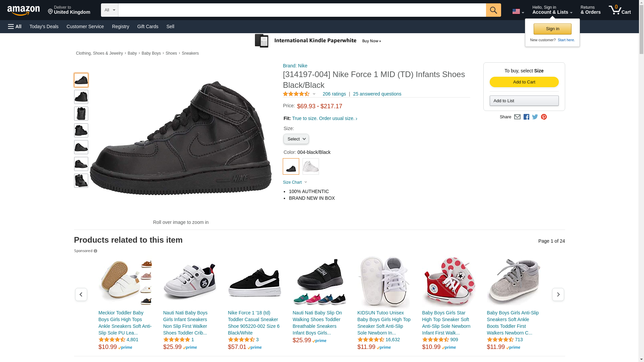The image size is (644, 362).
Task: Go to next related products page
Action: coord(558,294)
